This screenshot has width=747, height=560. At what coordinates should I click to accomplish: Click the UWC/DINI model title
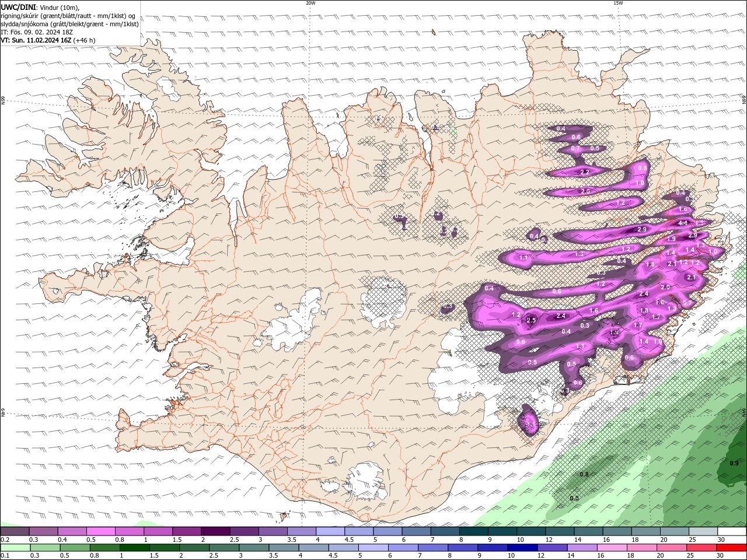point(17,7)
